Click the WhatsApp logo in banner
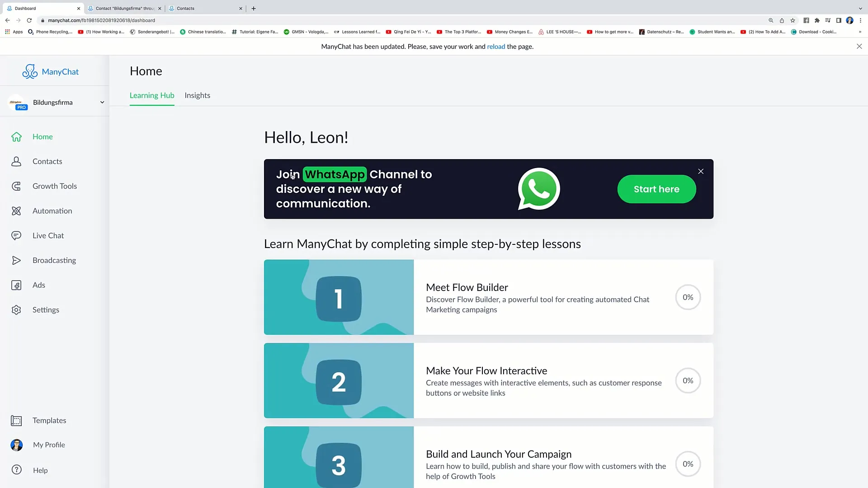Image resolution: width=868 pixels, height=488 pixels. (x=539, y=189)
